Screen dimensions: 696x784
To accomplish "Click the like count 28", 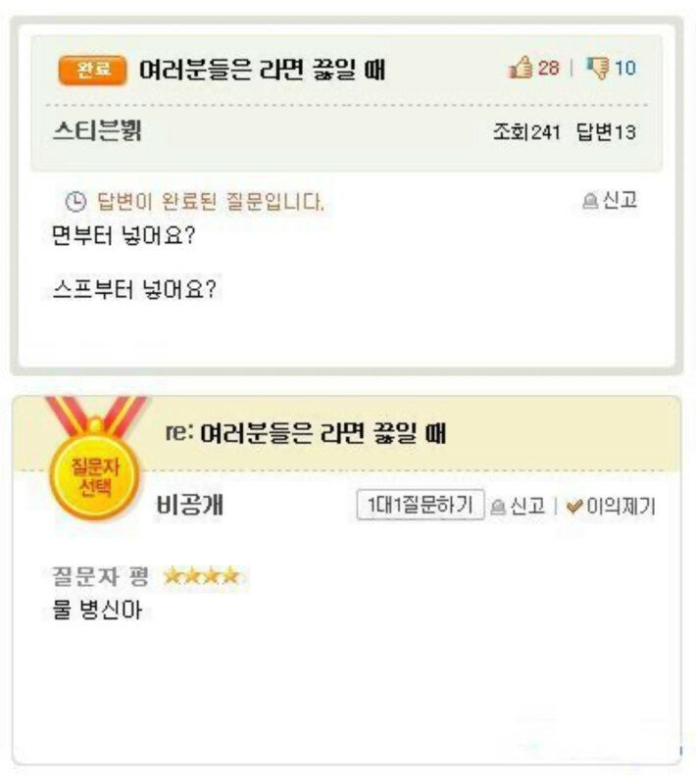I will click(x=549, y=68).
